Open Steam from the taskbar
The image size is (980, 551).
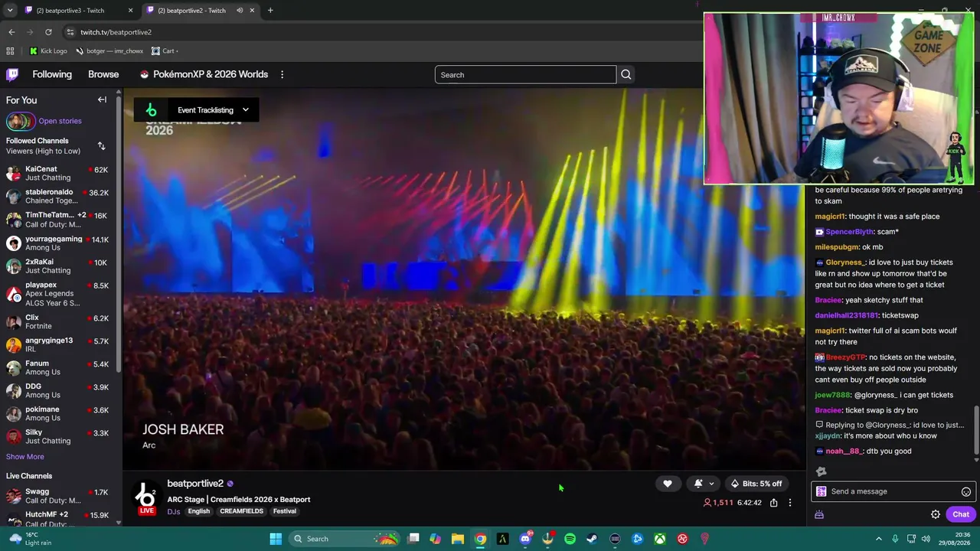pyautogui.click(x=592, y=539)
